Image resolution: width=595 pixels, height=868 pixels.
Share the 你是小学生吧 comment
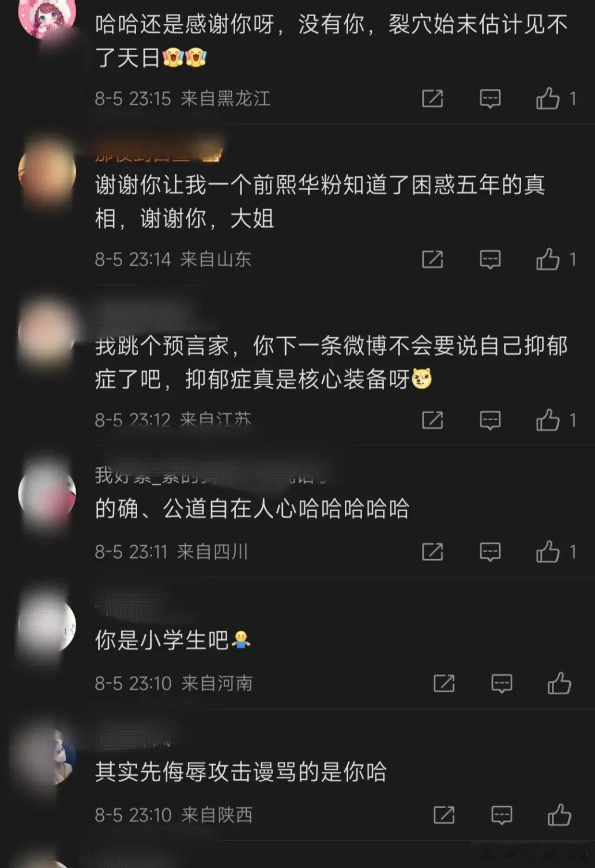444,684
